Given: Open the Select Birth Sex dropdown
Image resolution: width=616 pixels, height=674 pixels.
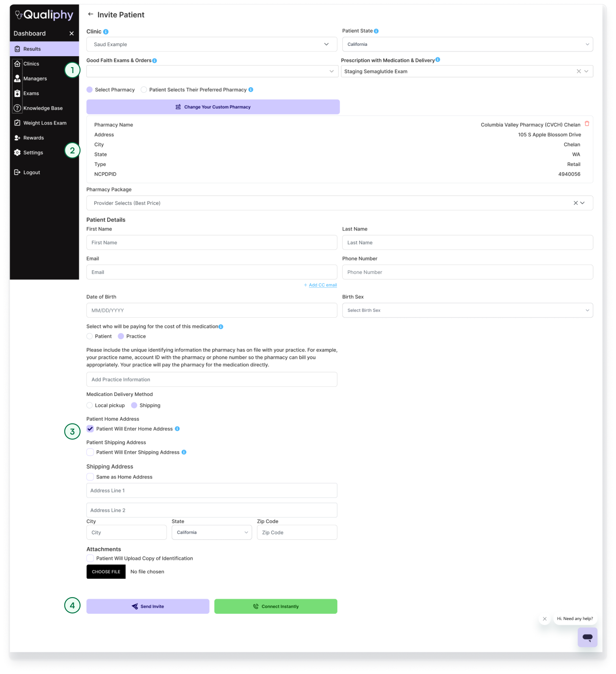Looking at the screenshot, I should coord(467,310).
